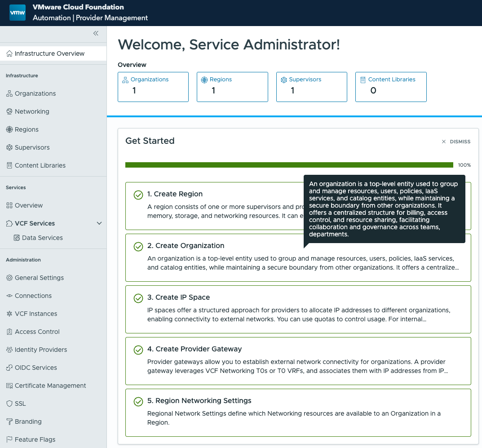Viewport: 482px width, 448px height.
Task: Click the VMware logo icon
Action: (18, 13)
